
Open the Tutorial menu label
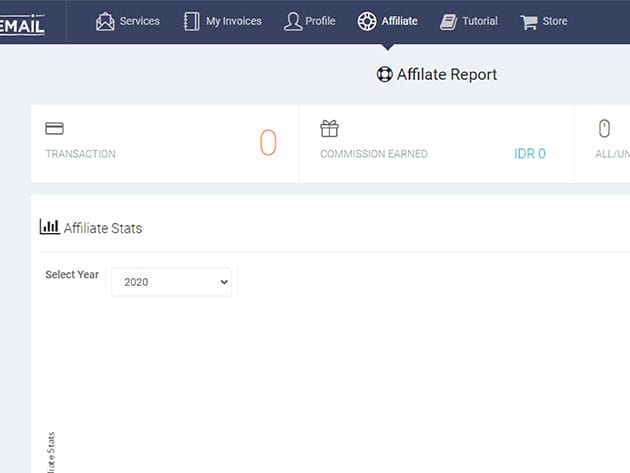coord(480,21)
